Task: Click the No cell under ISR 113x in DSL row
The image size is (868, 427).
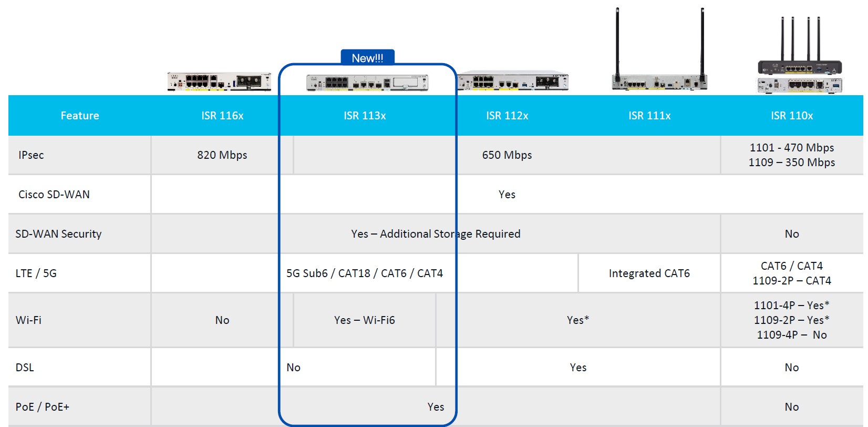Action: (x=293, y=368)
